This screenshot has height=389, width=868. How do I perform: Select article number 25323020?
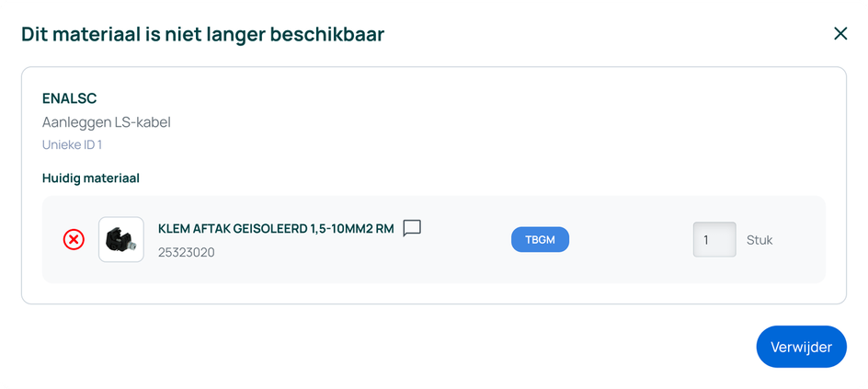point(187,252)
